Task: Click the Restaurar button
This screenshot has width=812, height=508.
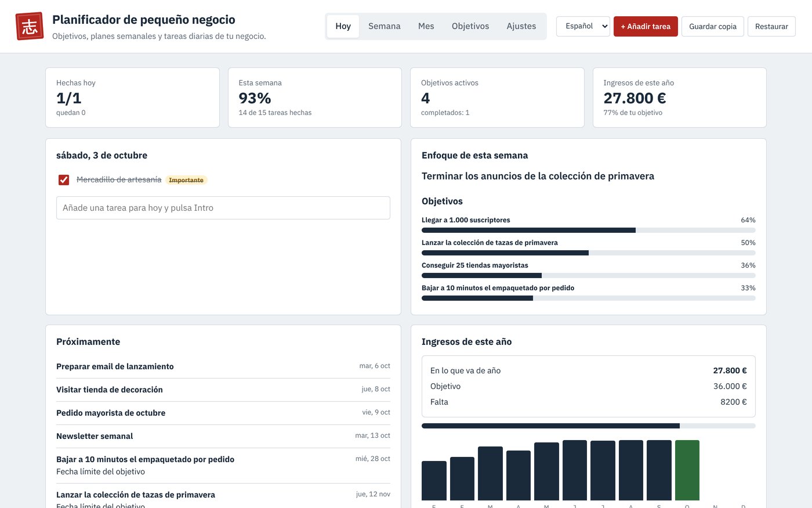Action: pos(771,26)
